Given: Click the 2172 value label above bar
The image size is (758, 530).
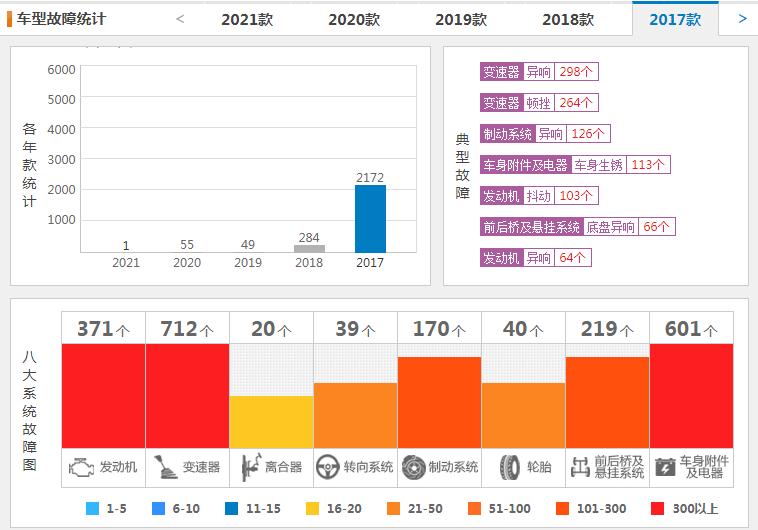Looking at the screenshot, I should click(370, 177).
